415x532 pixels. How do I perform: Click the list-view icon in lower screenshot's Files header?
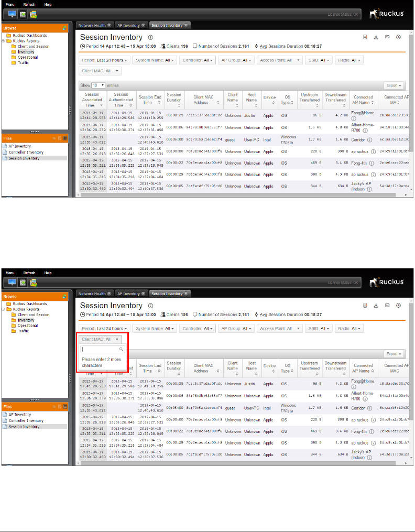(x=65, y=406)
